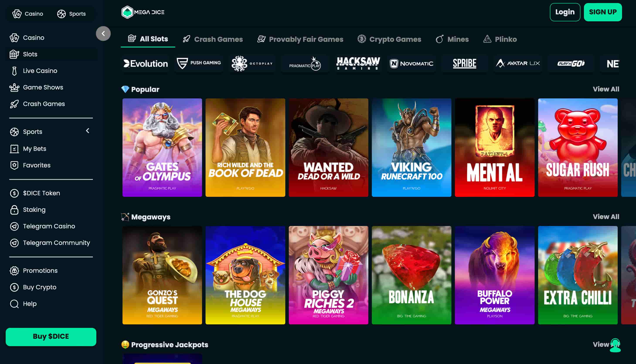Collapse the sidebar with the arrow button
Image resolution: width=636 pixels, height=364 pixels.
(103, 34)
